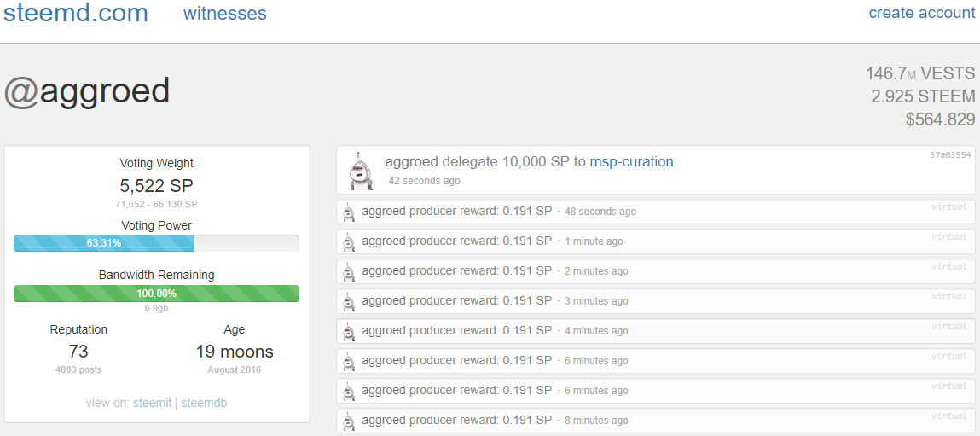Click avatar icon on 48 seconds ago reward
Image resolution: width=980 pixels, height=436 pixels.
click(349, 212)
